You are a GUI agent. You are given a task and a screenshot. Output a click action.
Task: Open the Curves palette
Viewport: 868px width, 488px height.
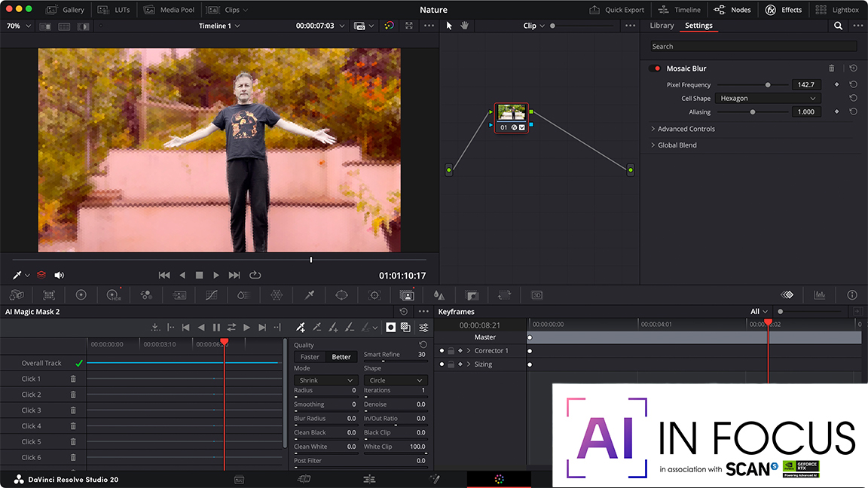point(212,295)
